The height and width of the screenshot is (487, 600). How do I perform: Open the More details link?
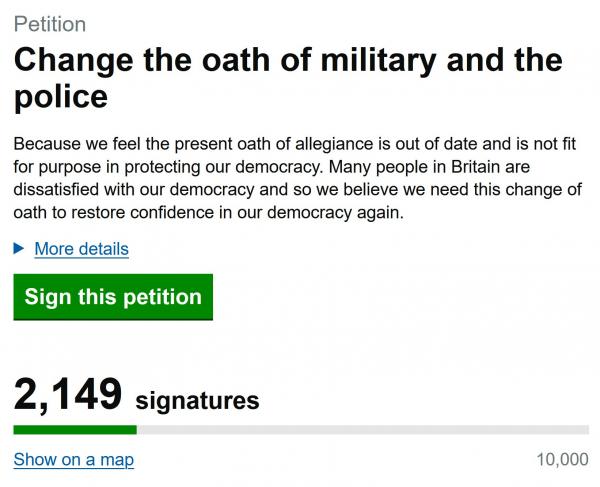(81, 249)
